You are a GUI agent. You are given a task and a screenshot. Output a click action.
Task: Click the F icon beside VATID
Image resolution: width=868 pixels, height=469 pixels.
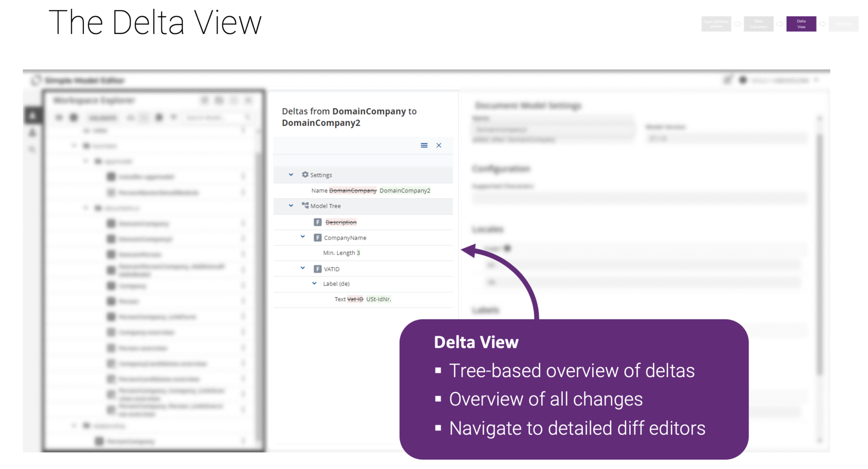(x=318, y=269)
